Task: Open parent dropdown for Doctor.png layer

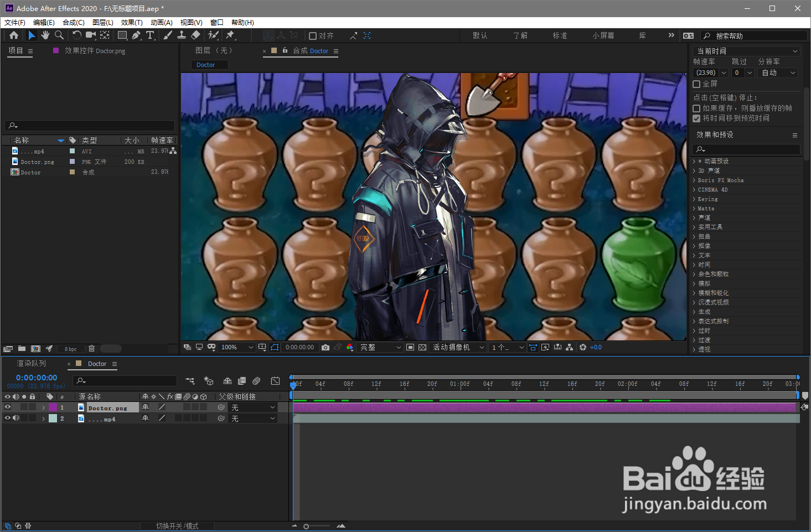Action: 253,407
